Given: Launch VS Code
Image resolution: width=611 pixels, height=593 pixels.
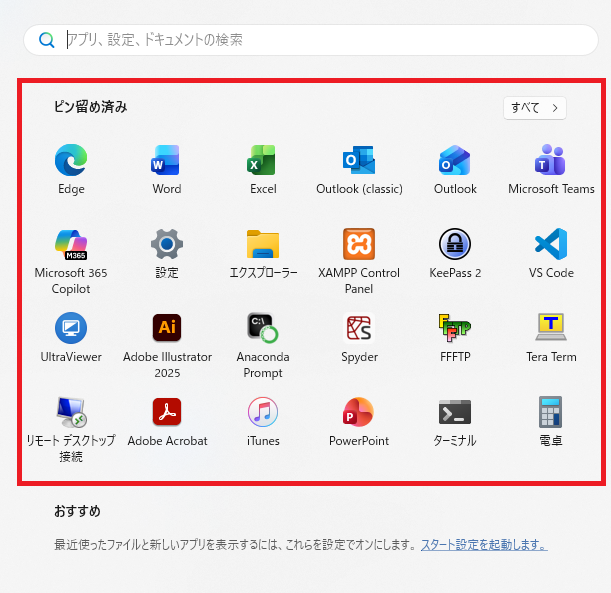Looking at the screenshot, I should coord(551,244).
